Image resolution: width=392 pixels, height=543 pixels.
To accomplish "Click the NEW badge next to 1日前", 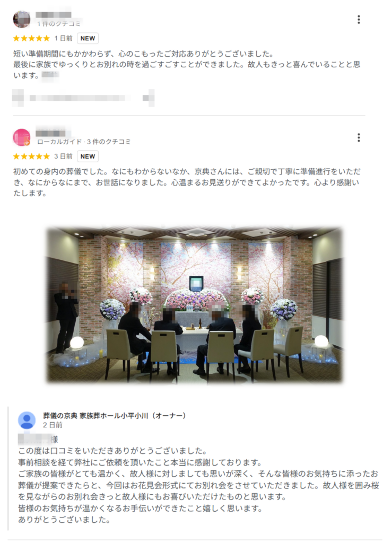I will [x=88, y=38].
